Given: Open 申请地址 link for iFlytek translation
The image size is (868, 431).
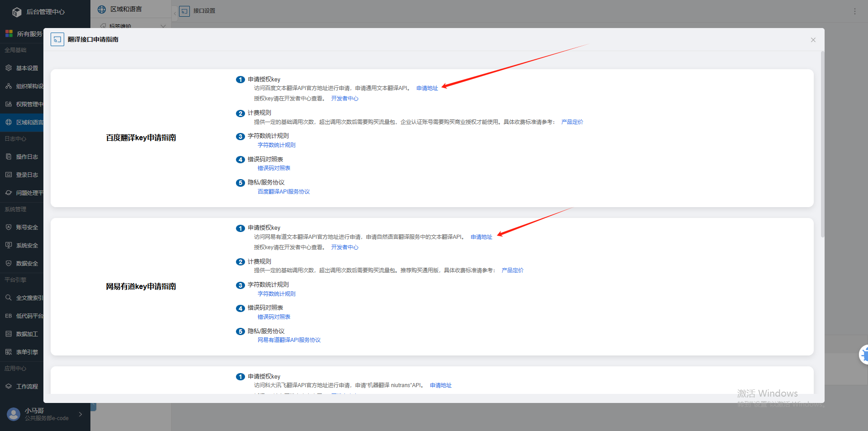Looking at the screenshot, I should coord(440,385).
